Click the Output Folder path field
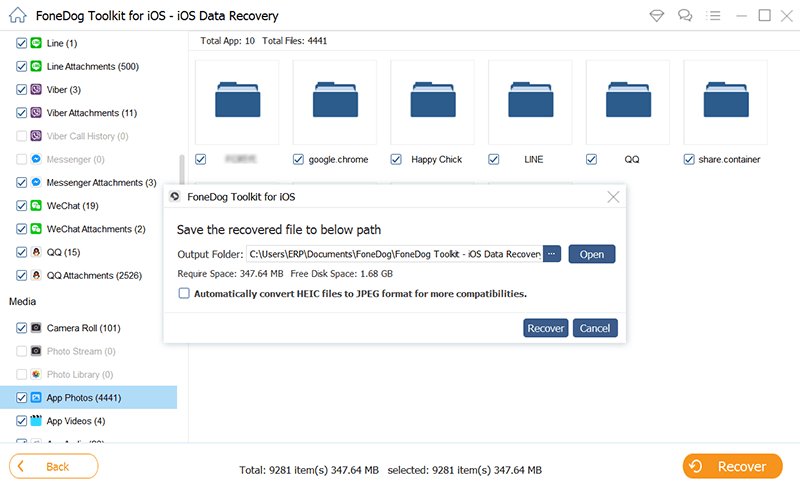This screenshot has height=489, width=800. (394, 254)
